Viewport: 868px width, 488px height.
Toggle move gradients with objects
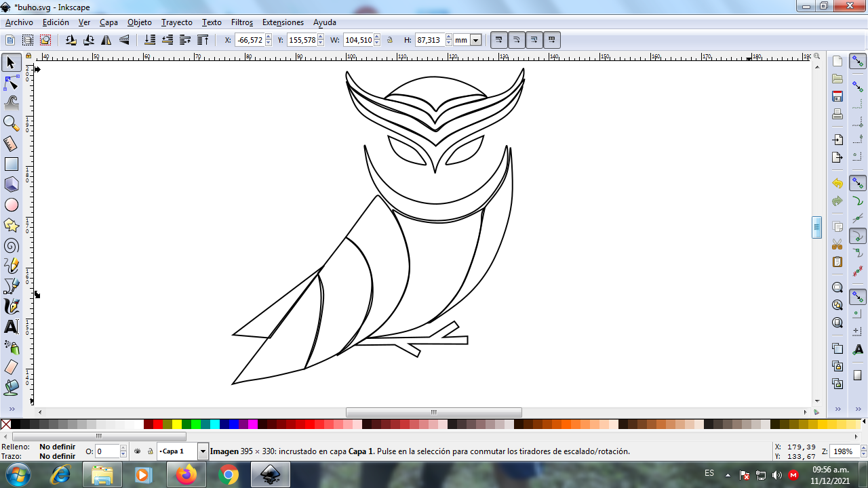(534, 40)
